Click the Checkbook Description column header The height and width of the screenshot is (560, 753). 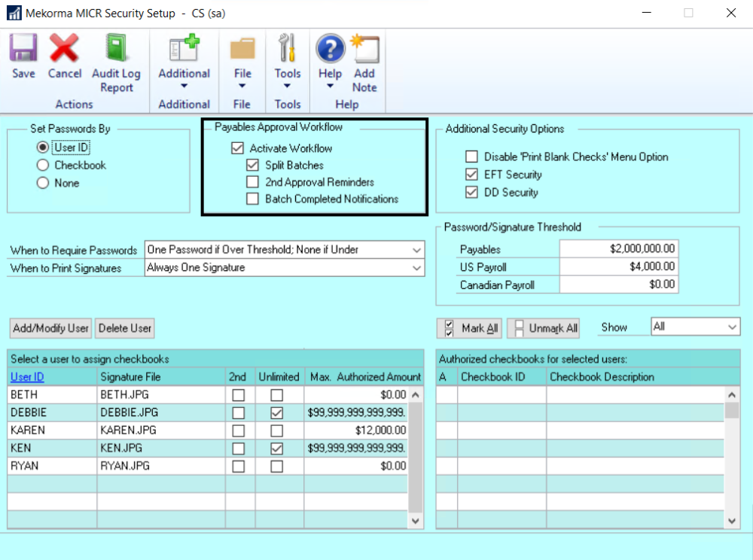click(x=643, y=376)
